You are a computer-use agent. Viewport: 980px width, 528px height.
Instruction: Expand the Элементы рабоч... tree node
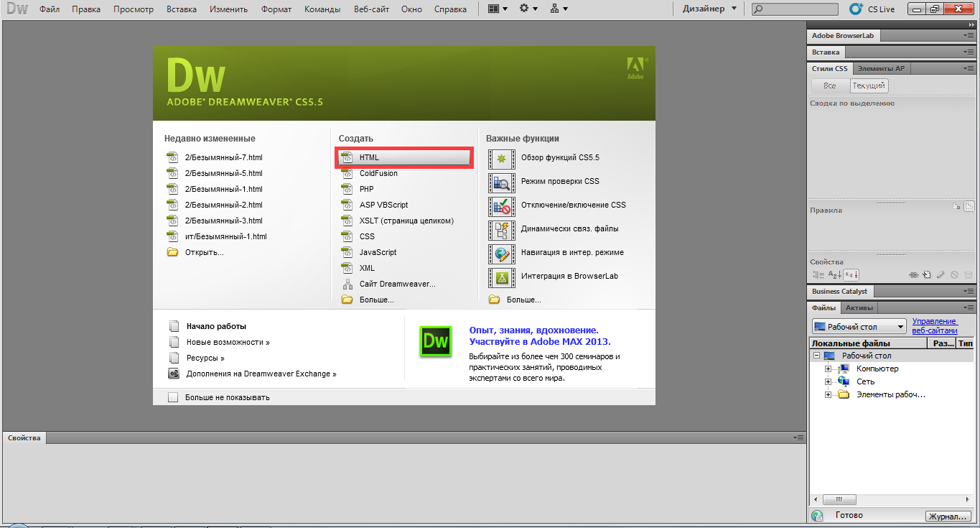point(828,394)
